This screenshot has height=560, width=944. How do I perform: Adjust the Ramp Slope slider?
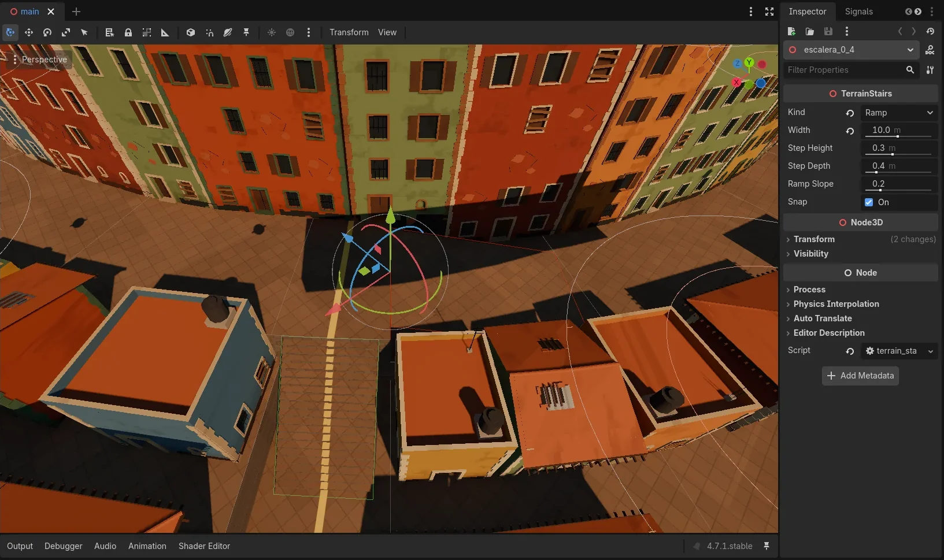coord(901,184)
